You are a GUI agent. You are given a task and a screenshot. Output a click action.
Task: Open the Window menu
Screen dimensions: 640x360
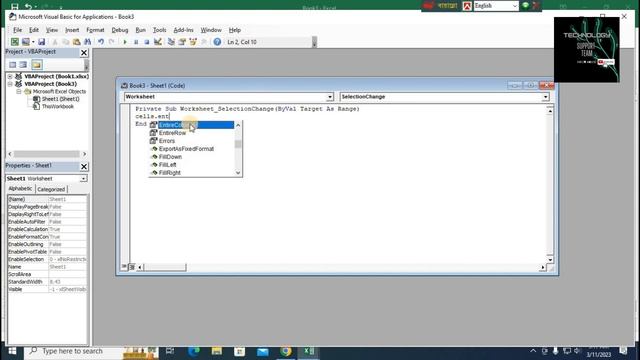coord(211,30)
